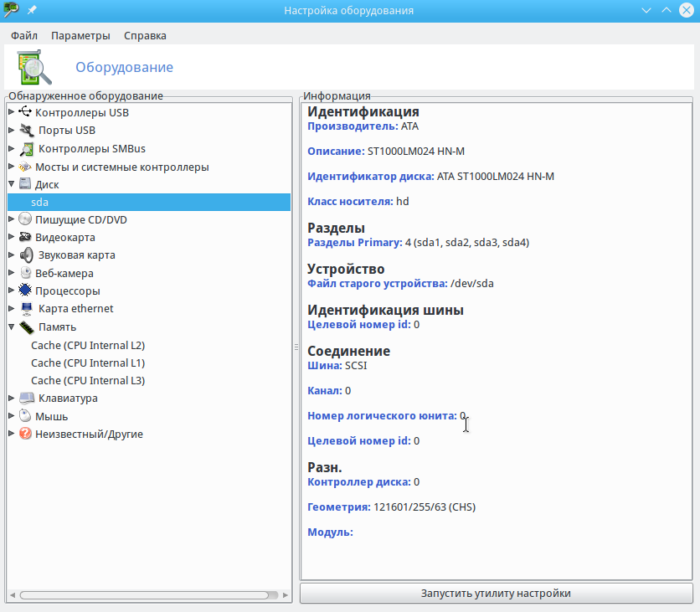Expand the Порты USB branch
Viewport: 700px width, 612px height.
coord(12,130)
